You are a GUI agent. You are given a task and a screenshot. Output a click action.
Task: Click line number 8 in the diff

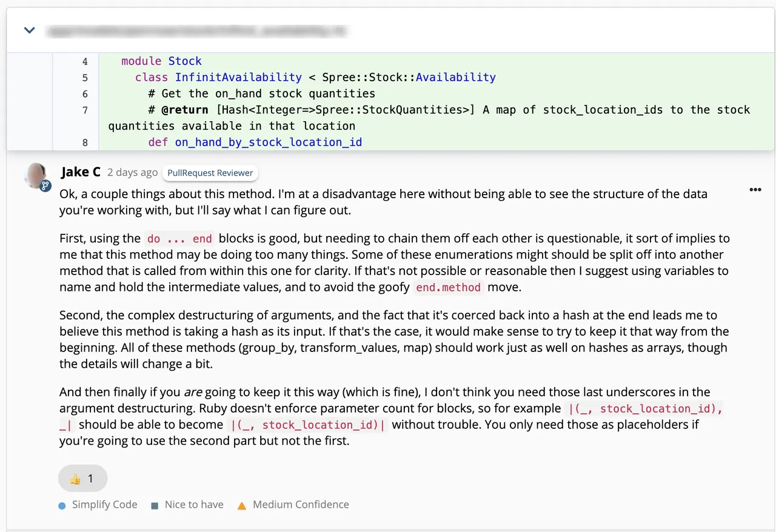tap(85, 142)
